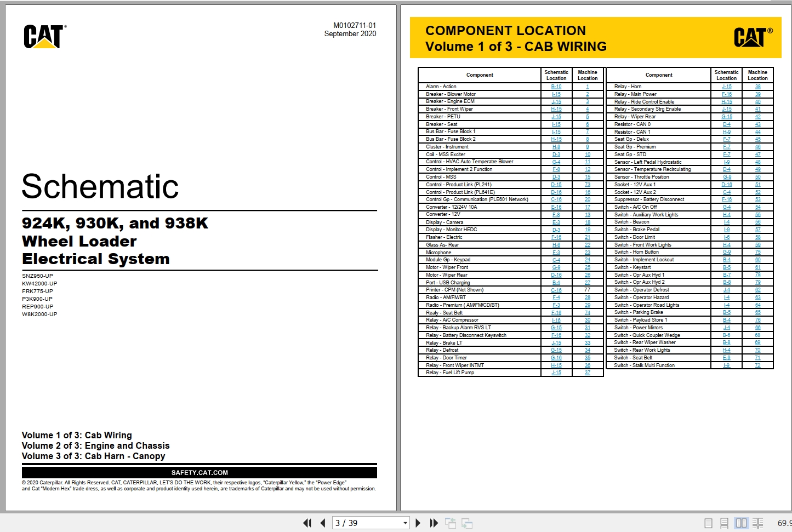This screenshot has width=792, height=532.
Task: Click the SAFETY.CAT.COM banner
Action: point(200,472)
